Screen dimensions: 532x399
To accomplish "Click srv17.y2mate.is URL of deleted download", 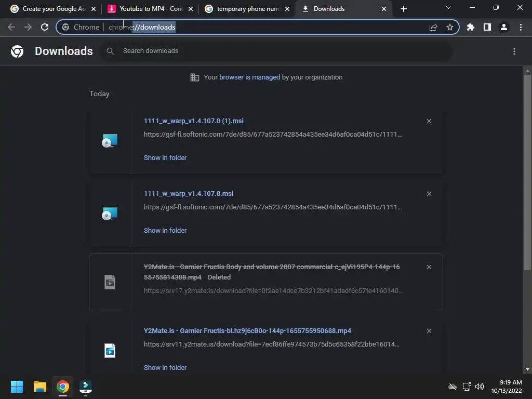I will click(x=273, y=291).
